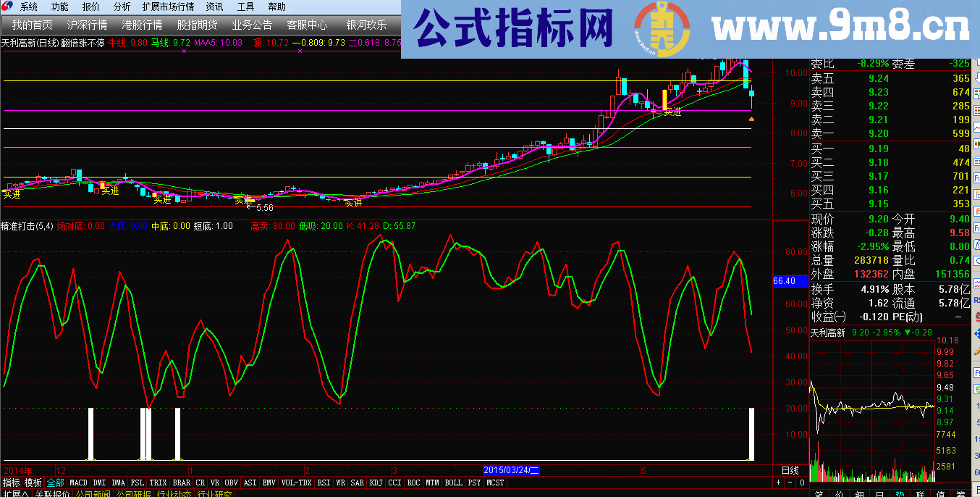Open the 系统 menu
The height and width of the screenshot is (497, 980).
point(29,7)
